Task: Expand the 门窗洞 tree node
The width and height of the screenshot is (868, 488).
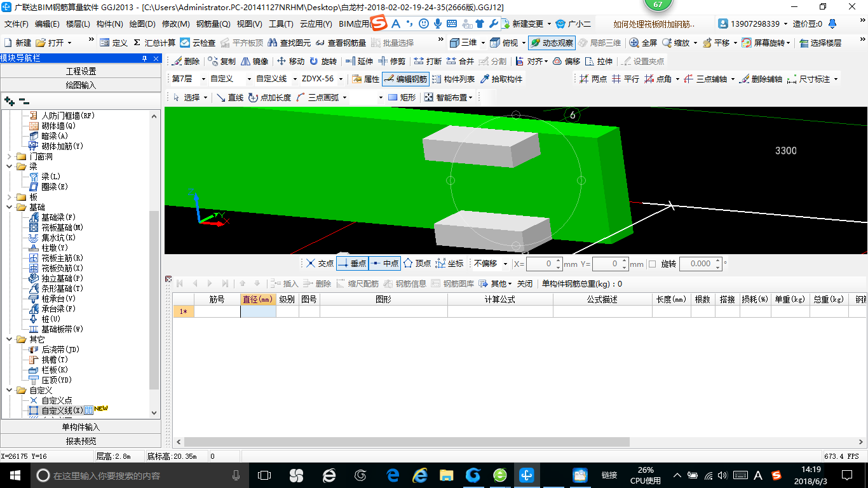Action: 10,156
